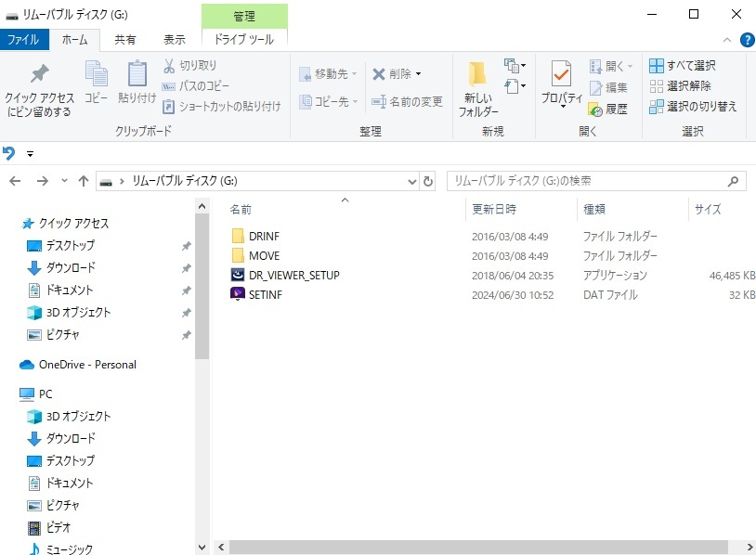Open the address bar dropdown arrow
The height and width of the screenshot is (555, 756).
[411, 181]
